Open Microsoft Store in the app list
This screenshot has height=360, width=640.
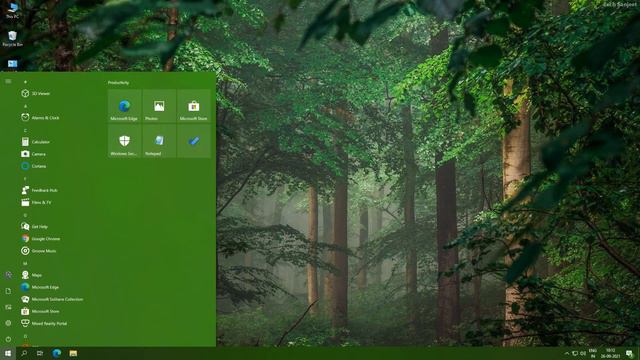point(59,311)
